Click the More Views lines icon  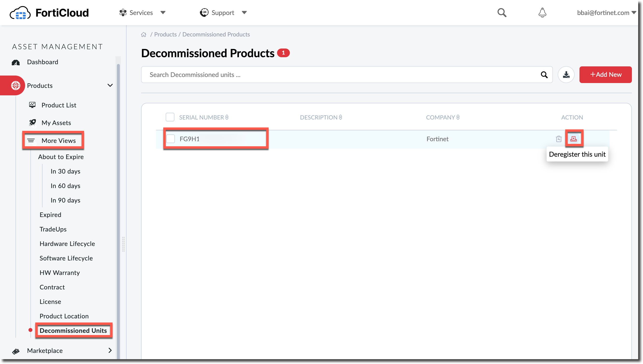tap(31, 140)
